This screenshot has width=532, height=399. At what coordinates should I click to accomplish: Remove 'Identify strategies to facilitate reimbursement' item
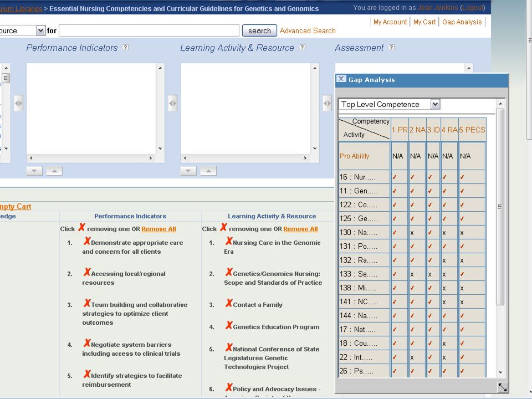coord(87,374)
